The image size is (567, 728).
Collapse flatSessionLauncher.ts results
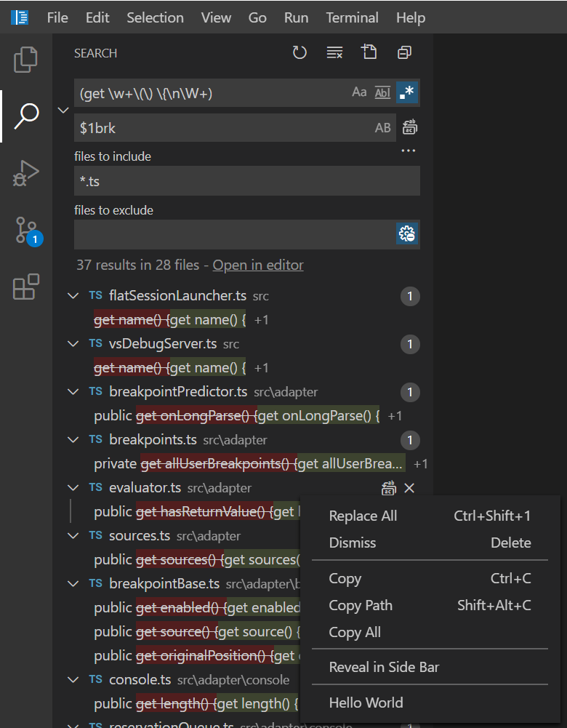click(73, 296)
